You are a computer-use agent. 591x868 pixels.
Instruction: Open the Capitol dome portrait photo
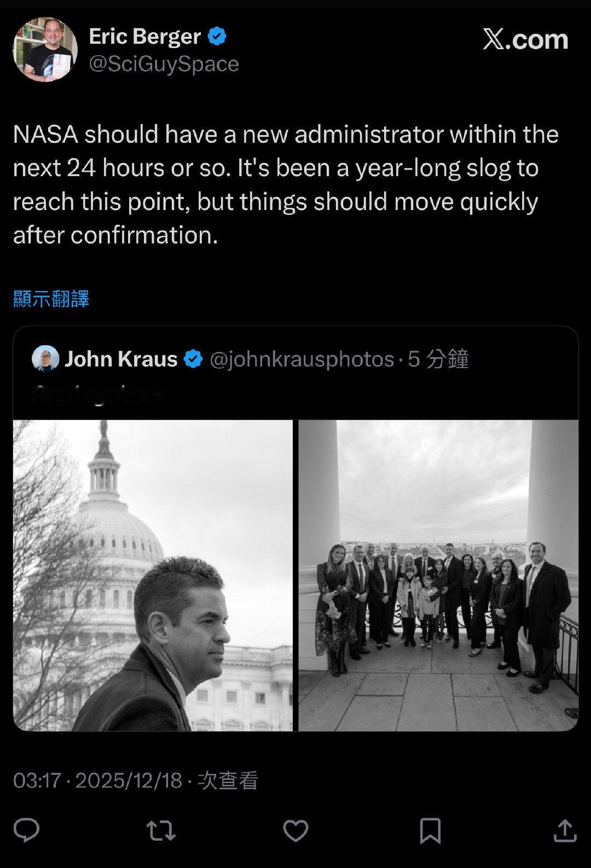click(153, 575)
